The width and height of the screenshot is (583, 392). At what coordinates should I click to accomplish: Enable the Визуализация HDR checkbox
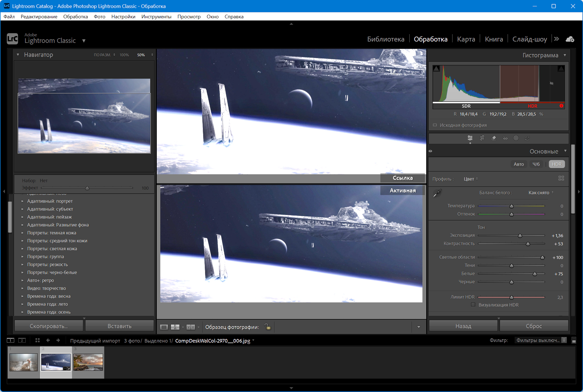(473, 305)
